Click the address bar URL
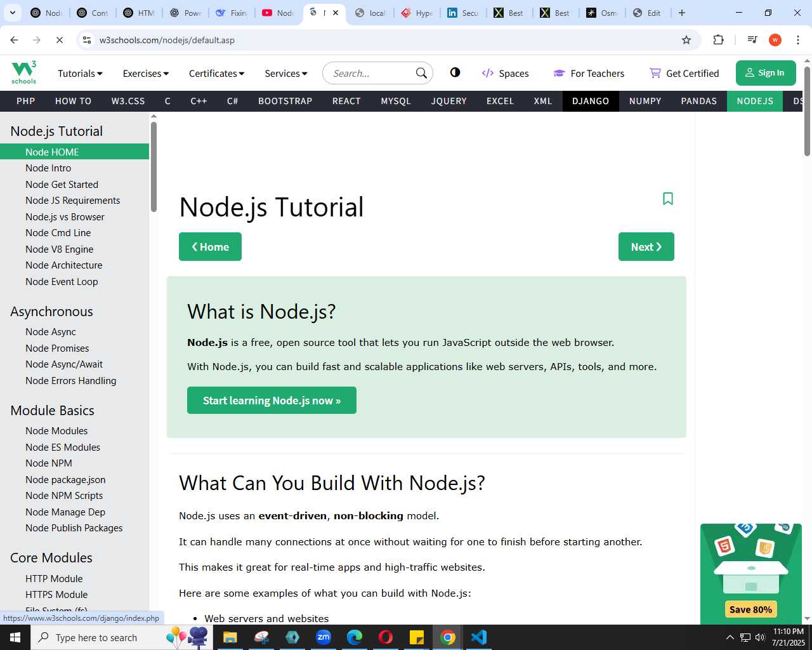This screenshot has width=812, height=650. (167, 40)
